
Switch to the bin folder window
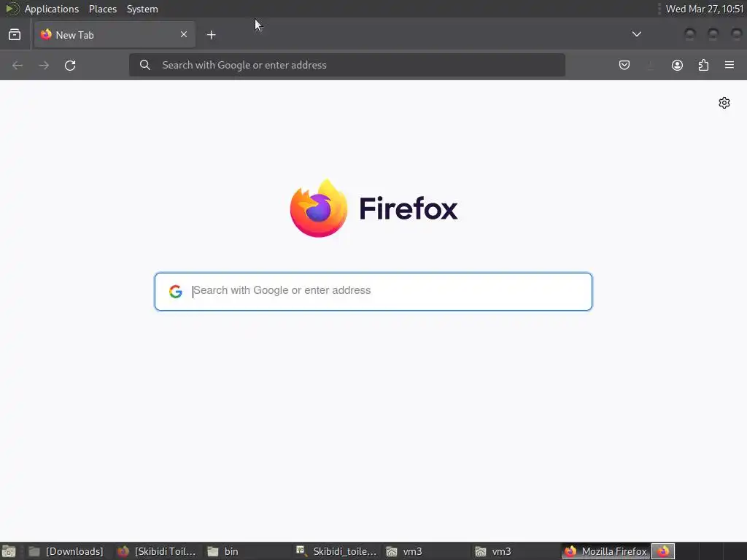(248, 551)
